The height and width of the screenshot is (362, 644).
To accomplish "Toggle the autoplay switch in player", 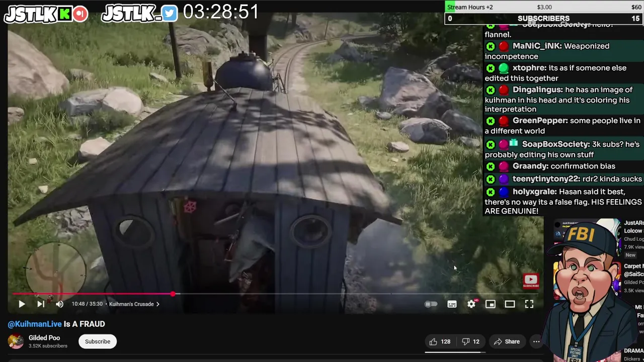I will pos(431,304).
